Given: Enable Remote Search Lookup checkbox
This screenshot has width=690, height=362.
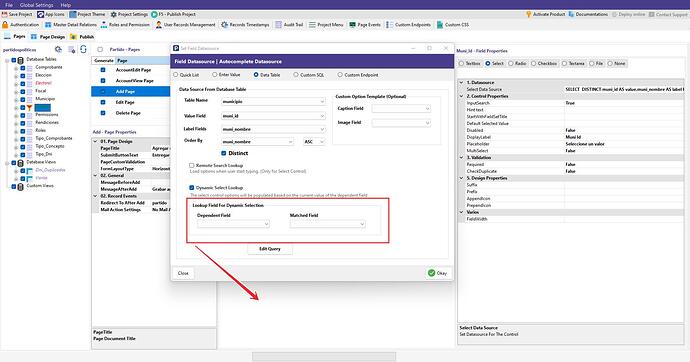Looking at the screenshot, I should pyautogui.click(x=191, y=165).
